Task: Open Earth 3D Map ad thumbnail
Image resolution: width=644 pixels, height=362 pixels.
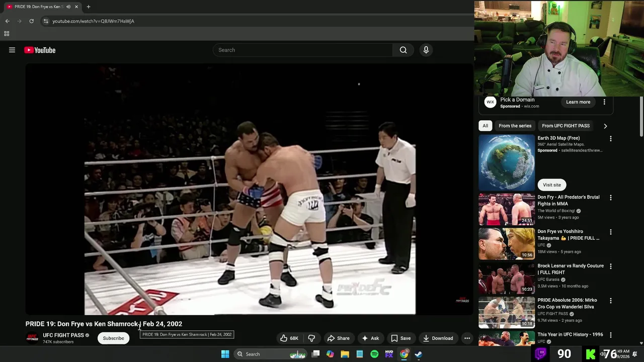Action: coord(507,162)
